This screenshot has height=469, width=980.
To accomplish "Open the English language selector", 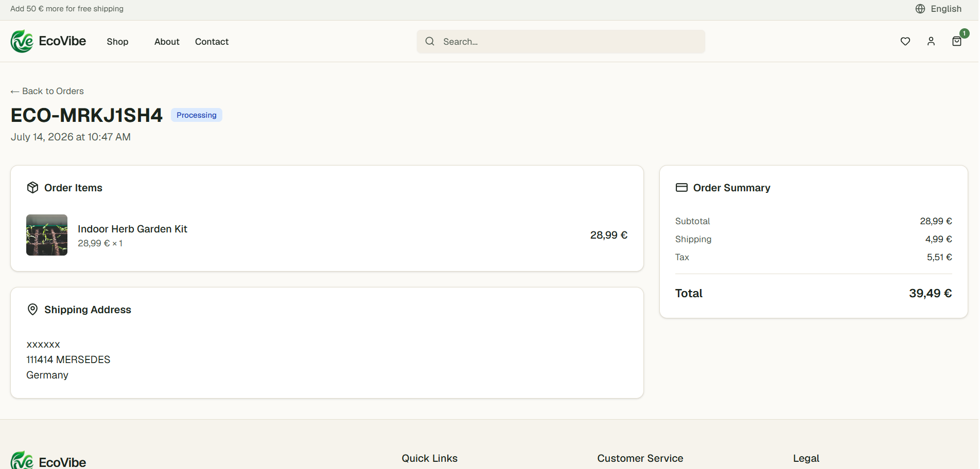I will pyautogui.click(x=938, y=9).
